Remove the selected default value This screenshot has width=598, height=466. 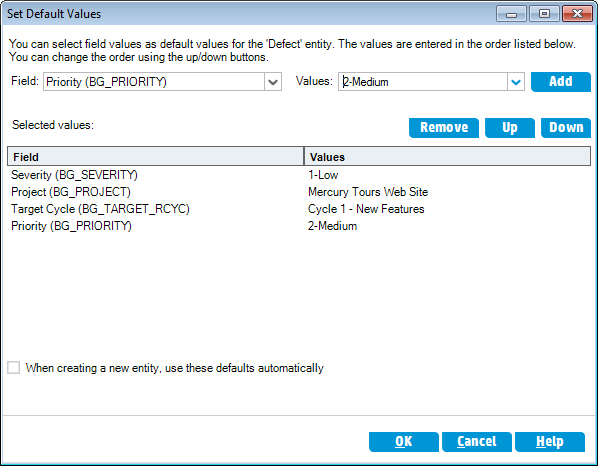click(x=444, y=127)
